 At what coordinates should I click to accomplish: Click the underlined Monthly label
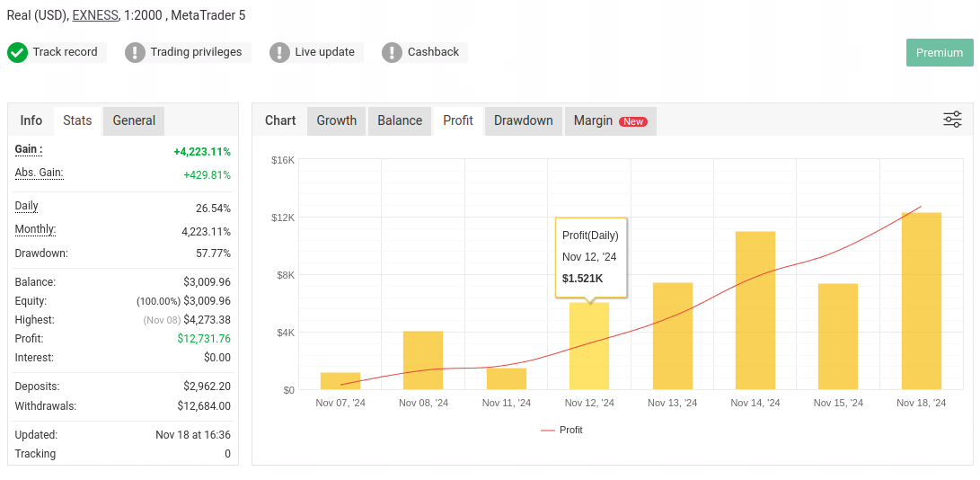pos(35,229)
